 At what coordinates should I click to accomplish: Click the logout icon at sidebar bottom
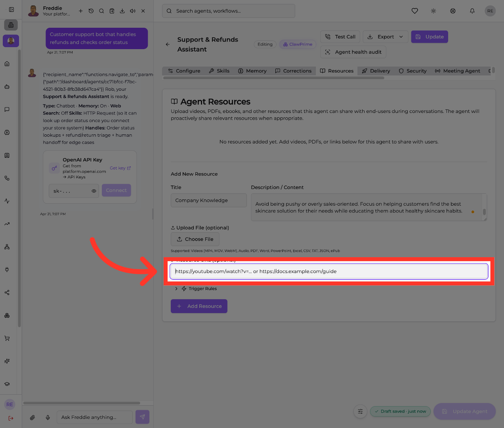click(x=11, y=418)
